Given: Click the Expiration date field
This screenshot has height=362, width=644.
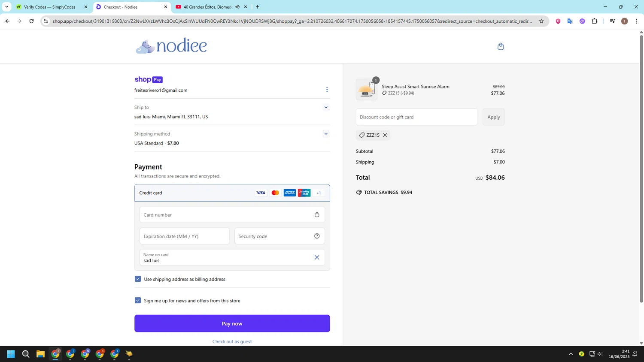Looking at the screenshot, I should click(185, 236).
